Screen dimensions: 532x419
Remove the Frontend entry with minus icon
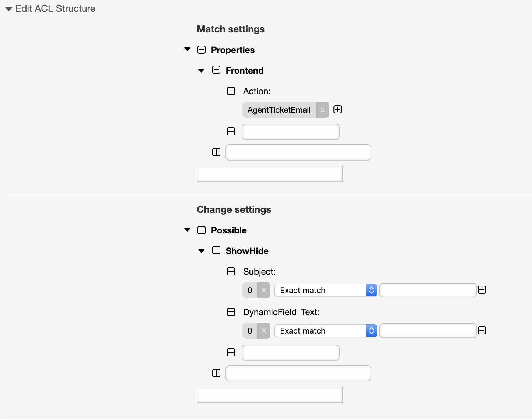[x=216, y=70]
